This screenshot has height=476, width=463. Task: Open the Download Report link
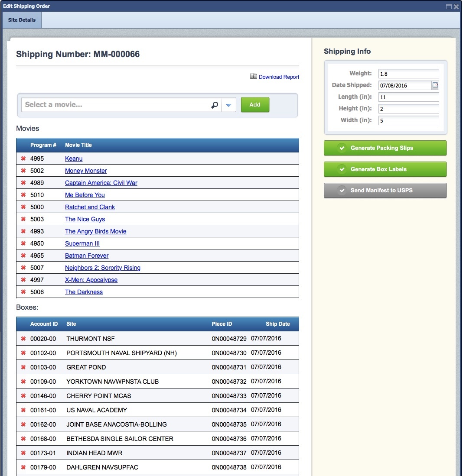[x=279, y=77]
